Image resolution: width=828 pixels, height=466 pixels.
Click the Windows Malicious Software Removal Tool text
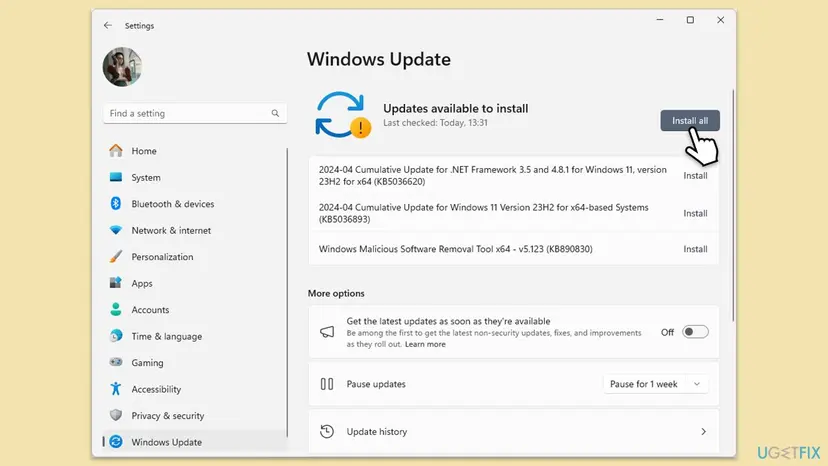455,249
